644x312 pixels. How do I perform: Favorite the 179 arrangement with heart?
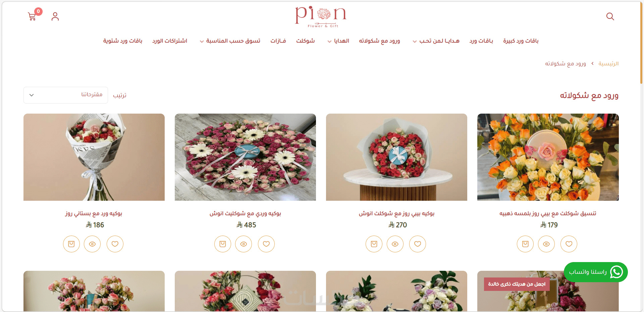569,244
